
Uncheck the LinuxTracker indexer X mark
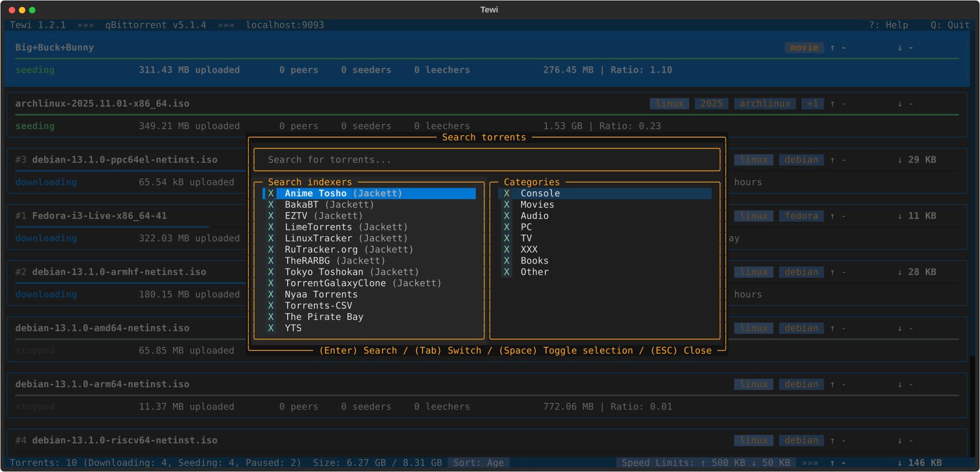tap(270, 238)
